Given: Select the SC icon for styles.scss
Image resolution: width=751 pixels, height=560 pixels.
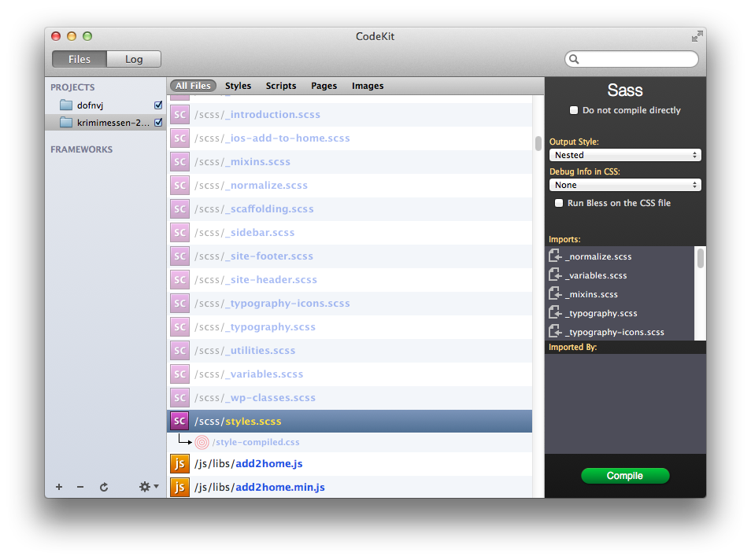Looking at the screenshot, I should point(179,421).
